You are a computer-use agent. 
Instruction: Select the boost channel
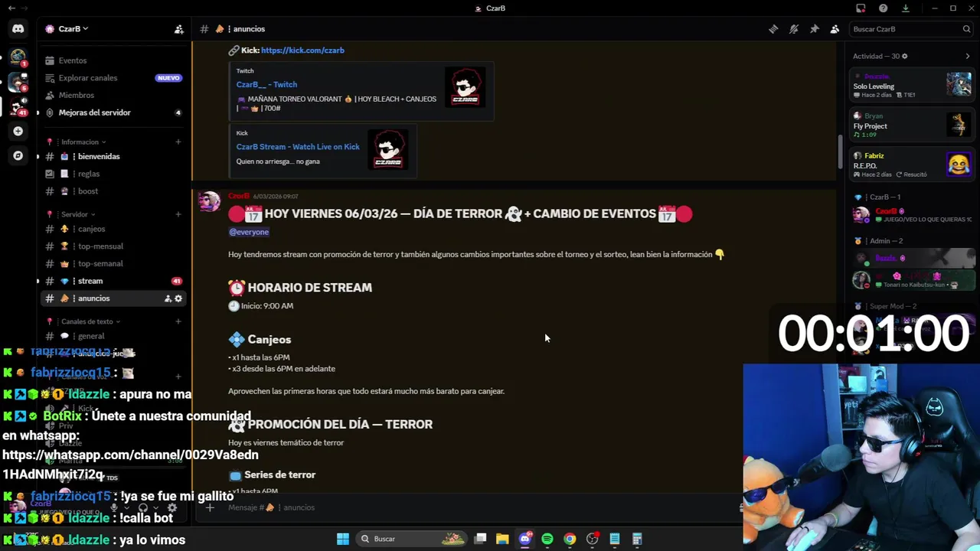click(x=113, y=191)
